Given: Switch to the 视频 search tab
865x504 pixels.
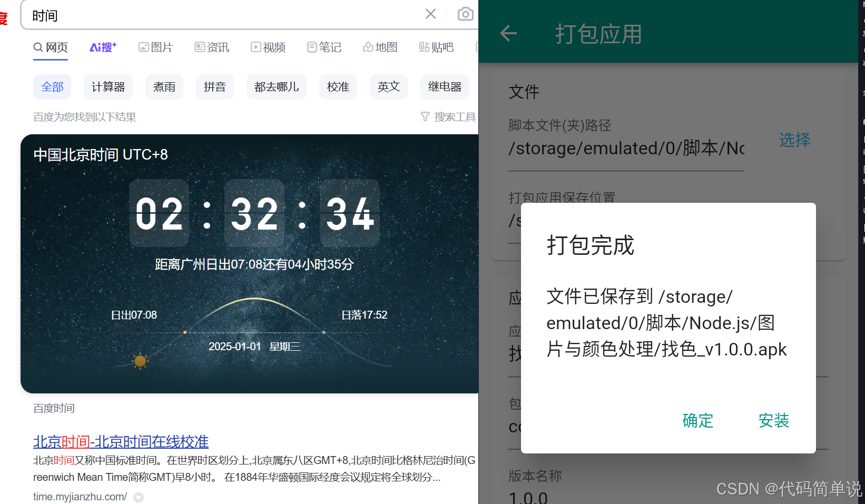Looking at the screenshot, I should [x=268, y=47].
